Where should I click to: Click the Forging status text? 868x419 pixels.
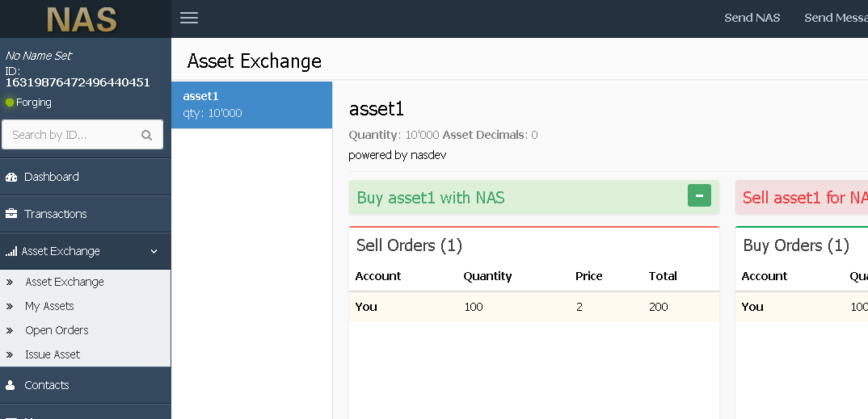[34, 103]
